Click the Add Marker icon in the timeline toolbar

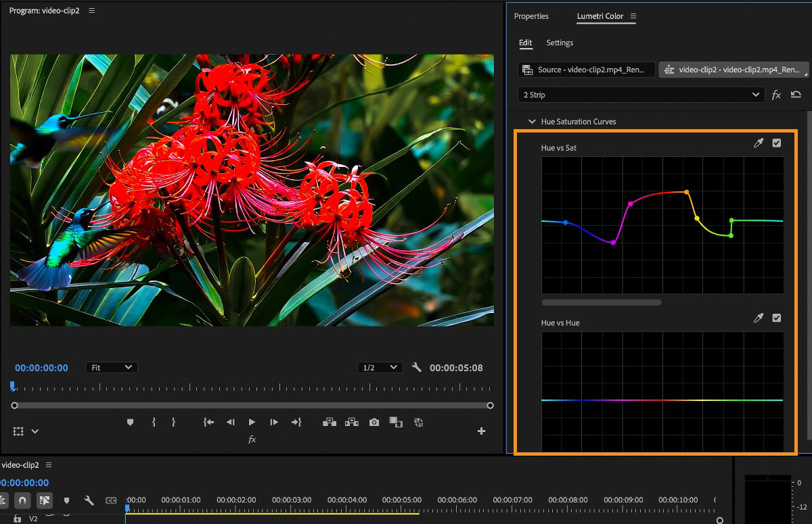tap(65, 500)
